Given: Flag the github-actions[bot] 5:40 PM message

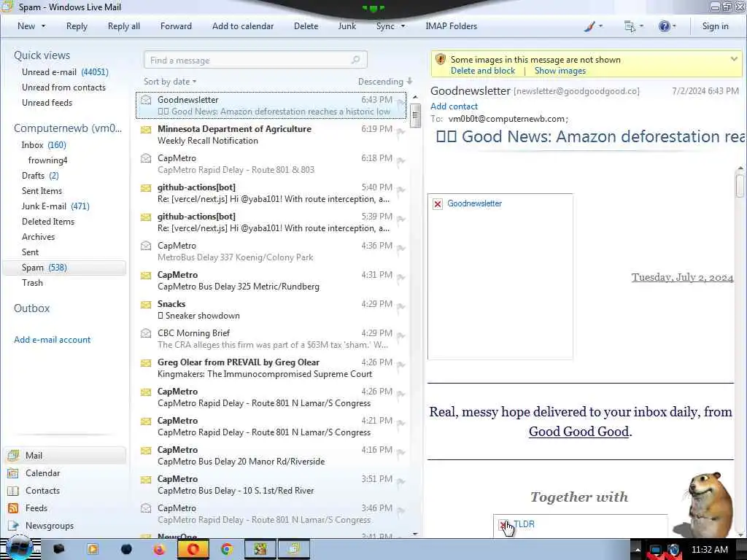Looking at the screenshot, I should point(400,190).
